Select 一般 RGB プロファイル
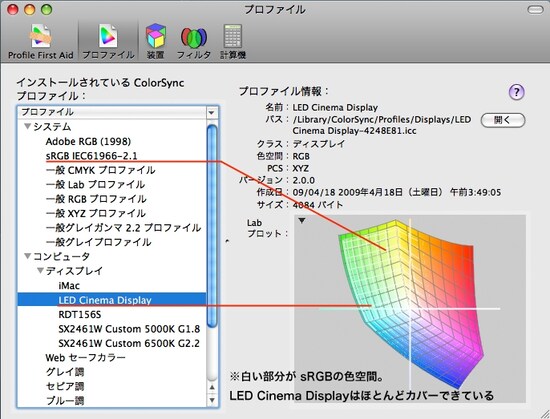Viewport: 550px width, 419px height. pyautogui.click(x=96, y=199)
